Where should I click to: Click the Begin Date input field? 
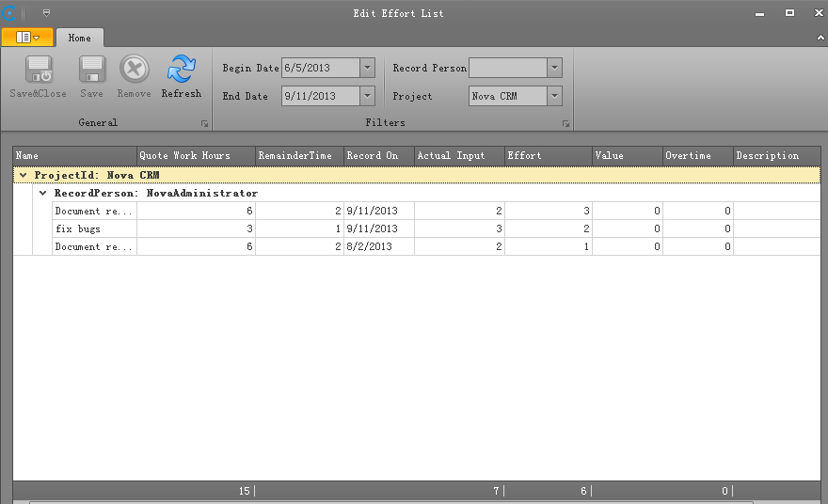(319, 68)
